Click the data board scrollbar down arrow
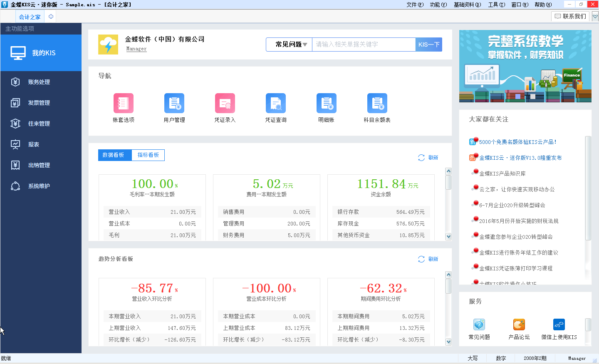Viewport: 599px width, 364px height. click(x=448, y=237)
